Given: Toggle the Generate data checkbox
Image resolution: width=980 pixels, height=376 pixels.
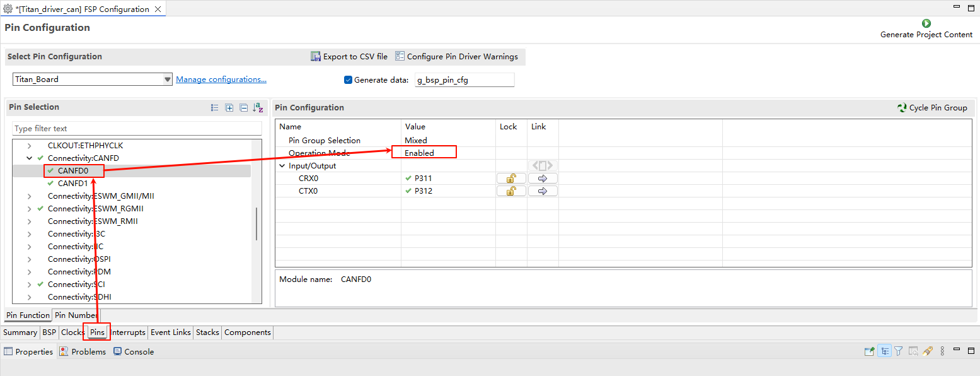Looking at the screenshot, I should click(348, 80).
